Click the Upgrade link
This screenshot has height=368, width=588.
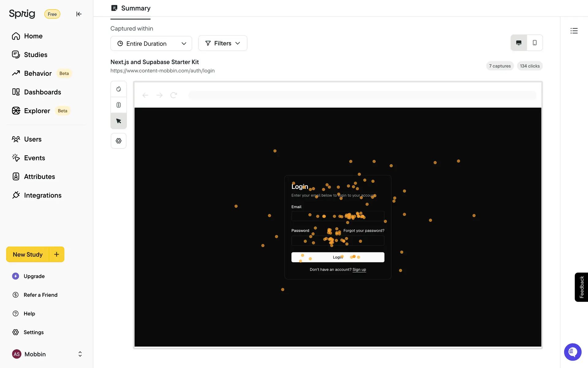click(x=34, y=276)
